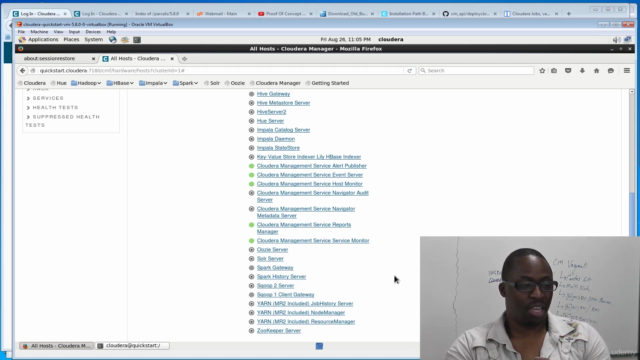Click green status icon beside Service Monitor
The width and height of the screenshot is (640, 360).
(251, 241)
